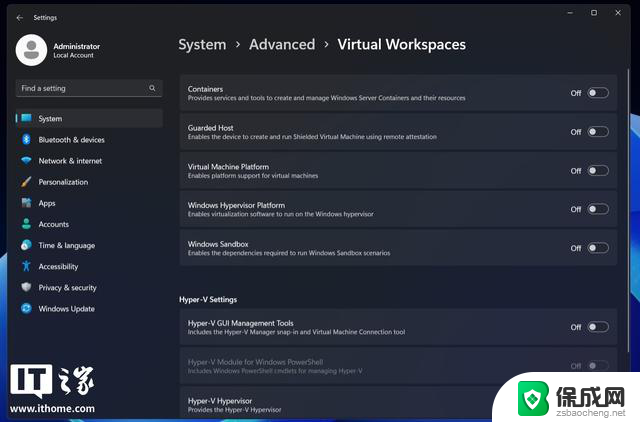Toggle Windows Hypervisor Platform switch
Viewport: 640px width, 422px height.
(598, 209)
